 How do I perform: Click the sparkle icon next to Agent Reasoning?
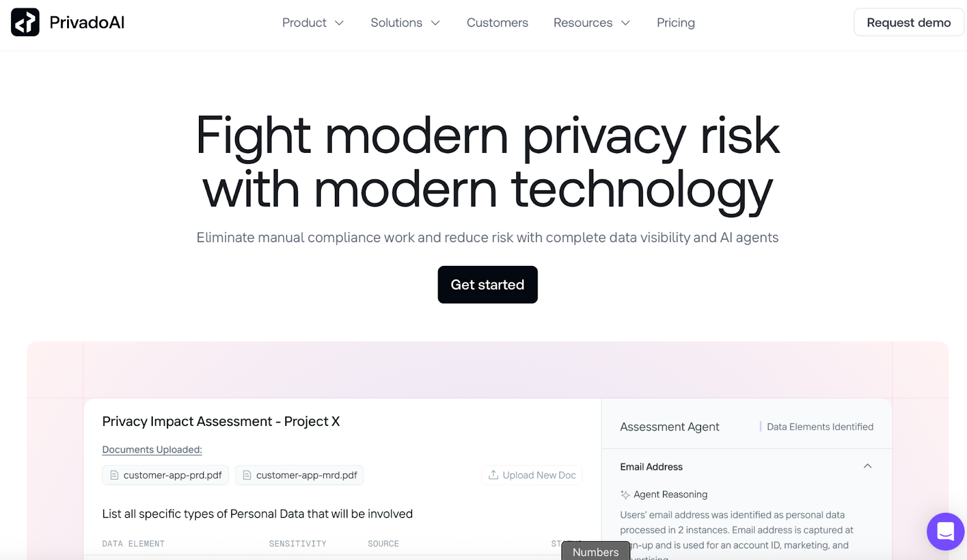[624, 494]
